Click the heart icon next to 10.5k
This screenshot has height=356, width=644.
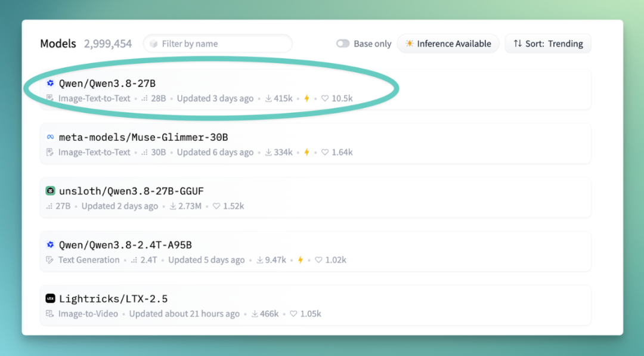pyautogui.click(x=325, y=98)
